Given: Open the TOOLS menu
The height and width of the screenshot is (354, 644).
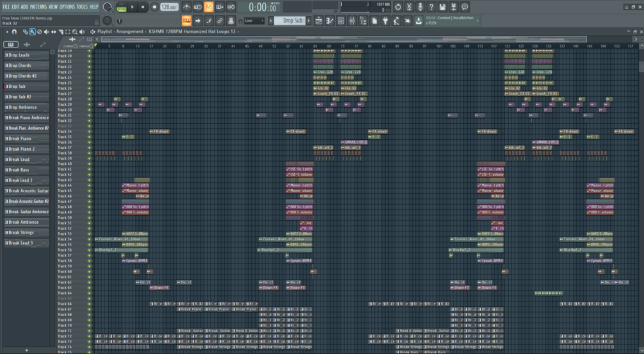Looking at the screenshot, I should coord(82,6).
